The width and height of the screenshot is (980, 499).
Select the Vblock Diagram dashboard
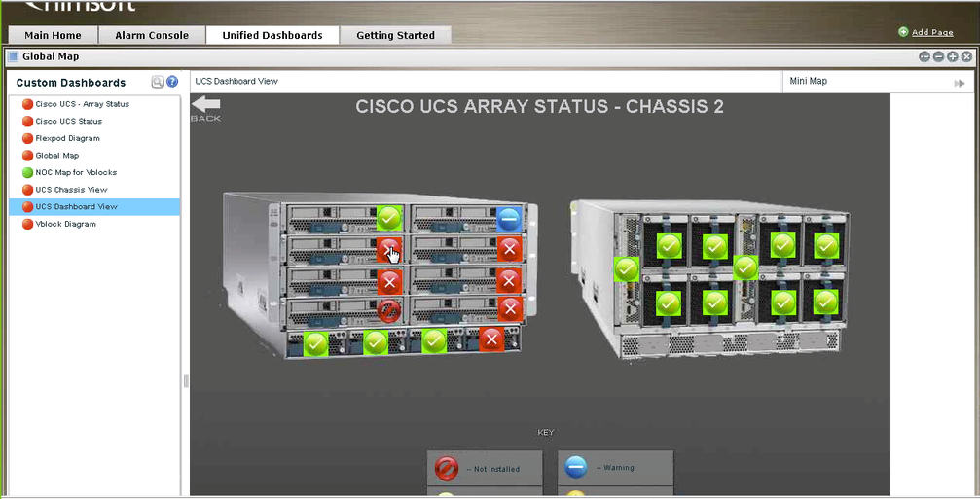click(x=65, y=224)
